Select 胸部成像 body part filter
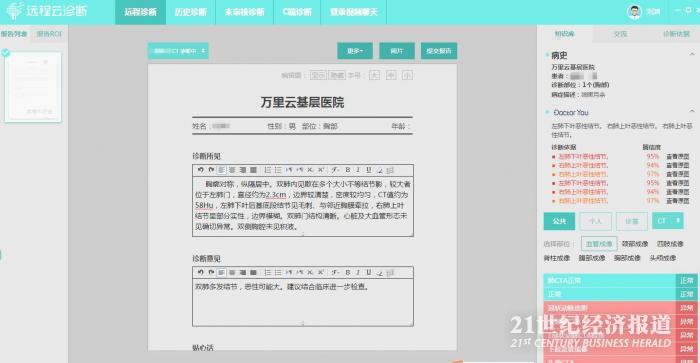The image size is (700, 363). click(627, 258)
